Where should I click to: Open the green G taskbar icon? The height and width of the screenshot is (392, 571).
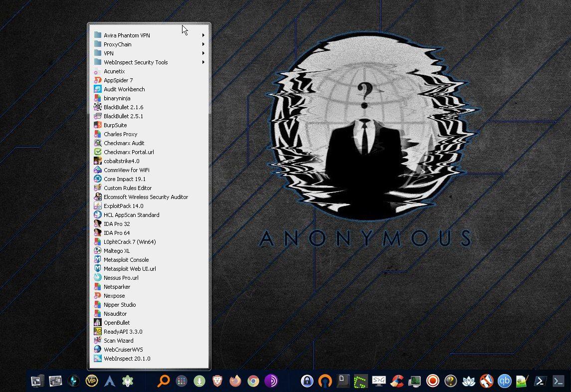coord(361,381)
